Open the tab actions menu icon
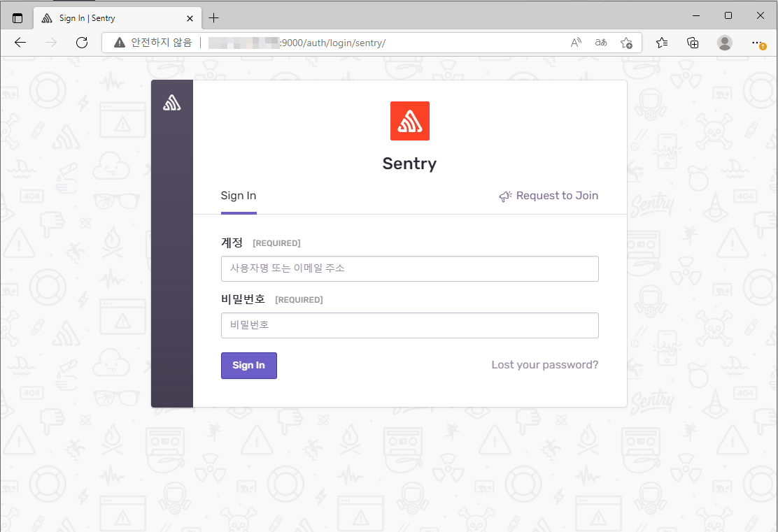778x532 pixels. tap(17, 18)
